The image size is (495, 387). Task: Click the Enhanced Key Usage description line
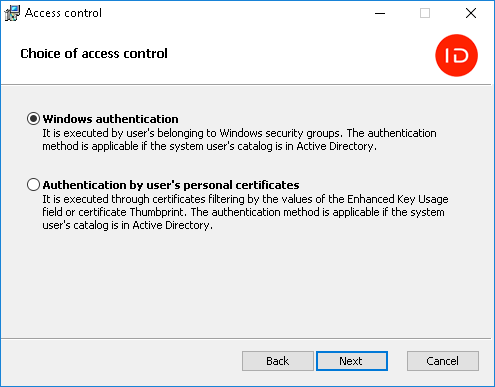[x=245, y=199]
